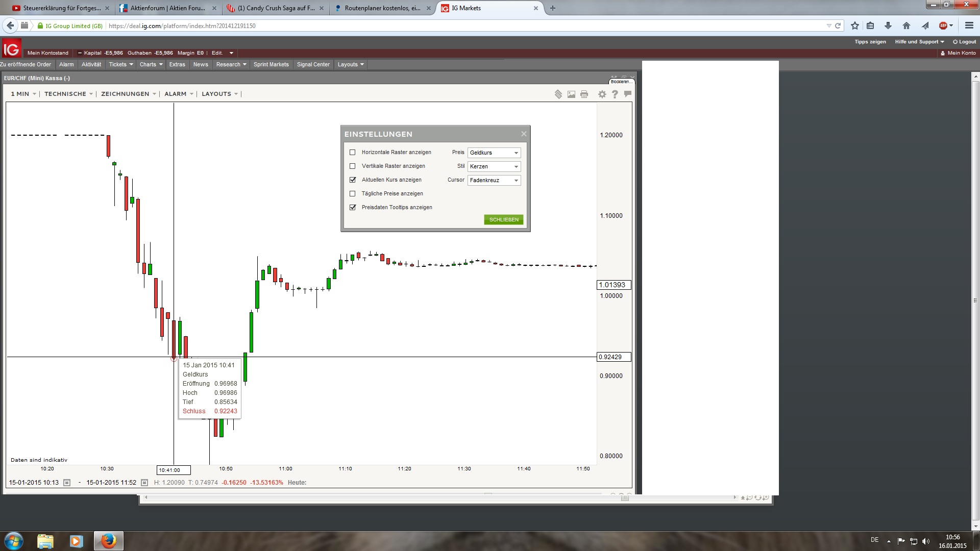Viewport: 980px width, 551px height.
Task: Open the chart settings gear icon
Action: (602, 94)
